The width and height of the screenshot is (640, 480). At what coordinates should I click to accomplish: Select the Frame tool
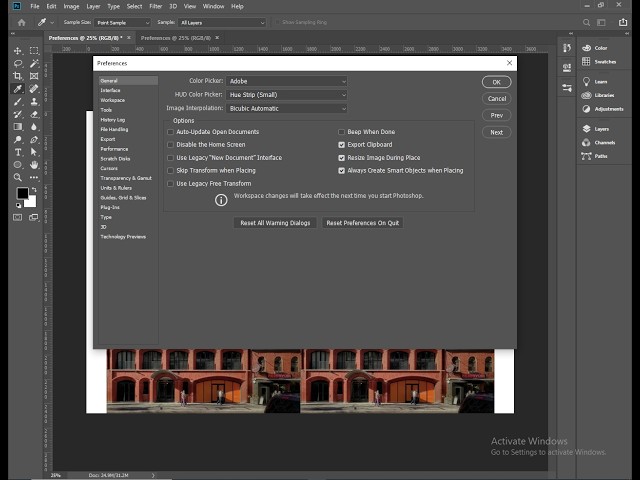click(34, 76)
